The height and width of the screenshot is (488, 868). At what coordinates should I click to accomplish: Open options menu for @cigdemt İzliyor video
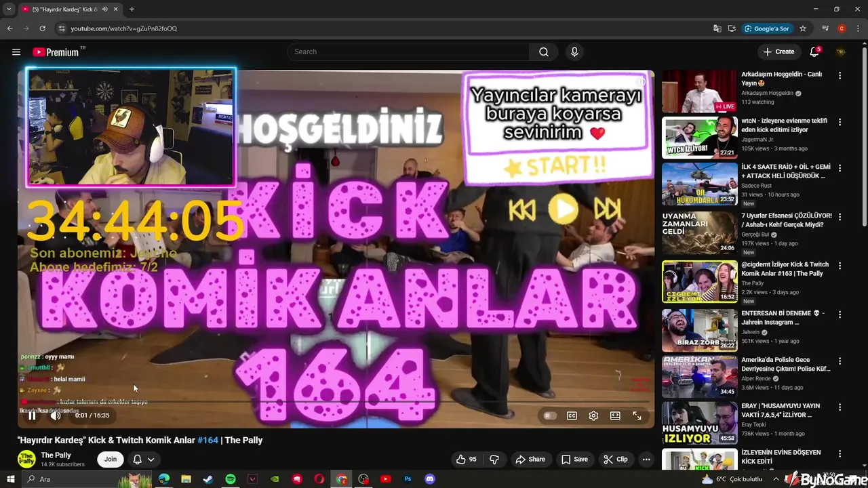840,266
